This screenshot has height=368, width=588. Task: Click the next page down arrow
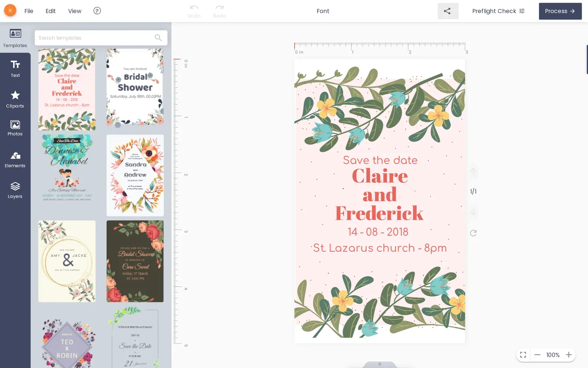tap(473, 212)
